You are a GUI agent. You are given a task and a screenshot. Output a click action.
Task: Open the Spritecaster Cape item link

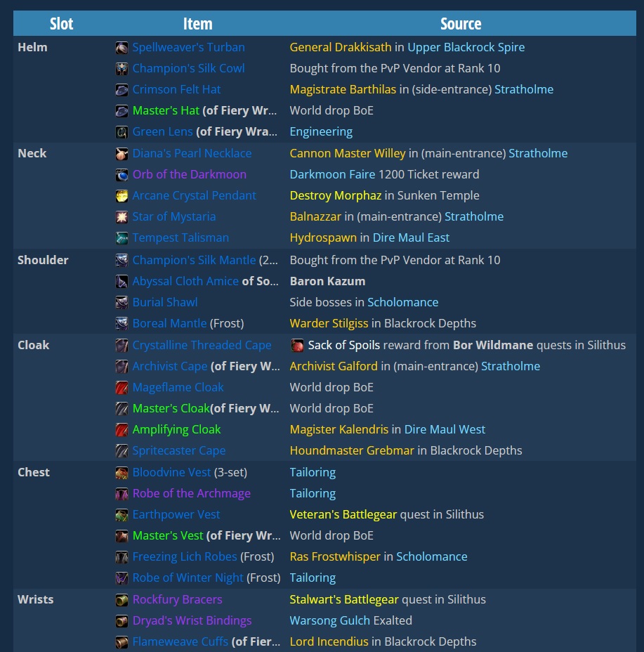pyautogui.click(x=179, y=450)
